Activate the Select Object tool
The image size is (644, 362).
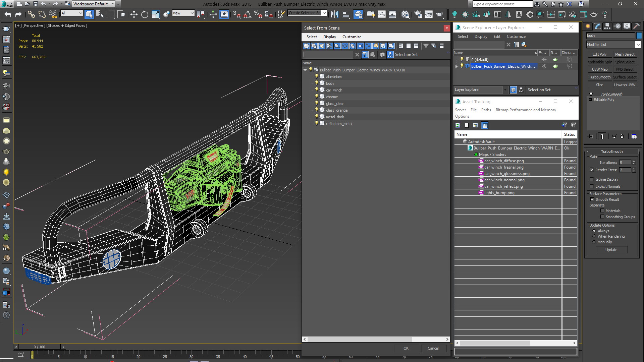click(89, 14)
